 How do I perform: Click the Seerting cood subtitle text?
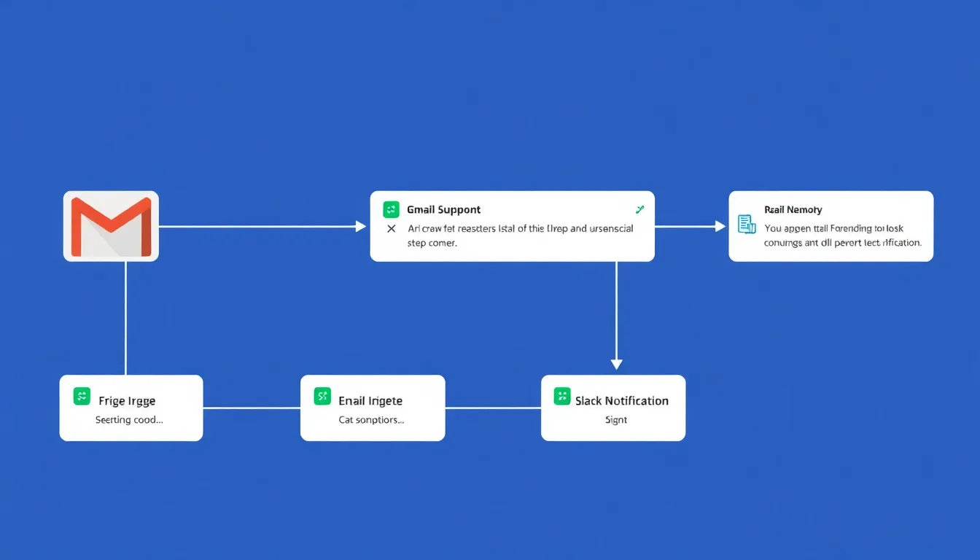click(131, 419)
